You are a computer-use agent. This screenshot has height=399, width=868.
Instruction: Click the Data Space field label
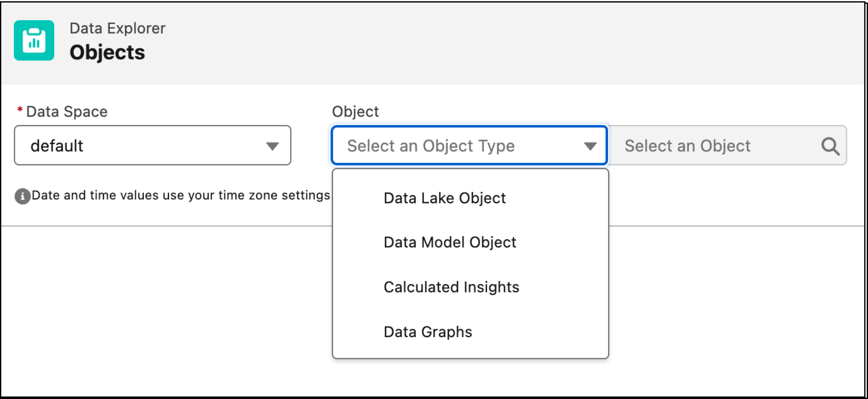[67, 112]
